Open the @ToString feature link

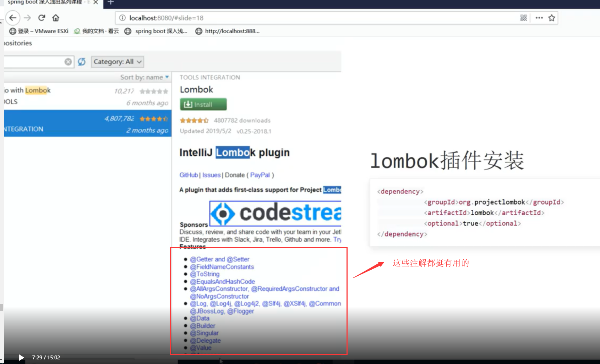pyautogui.click(x=204, y=274)
